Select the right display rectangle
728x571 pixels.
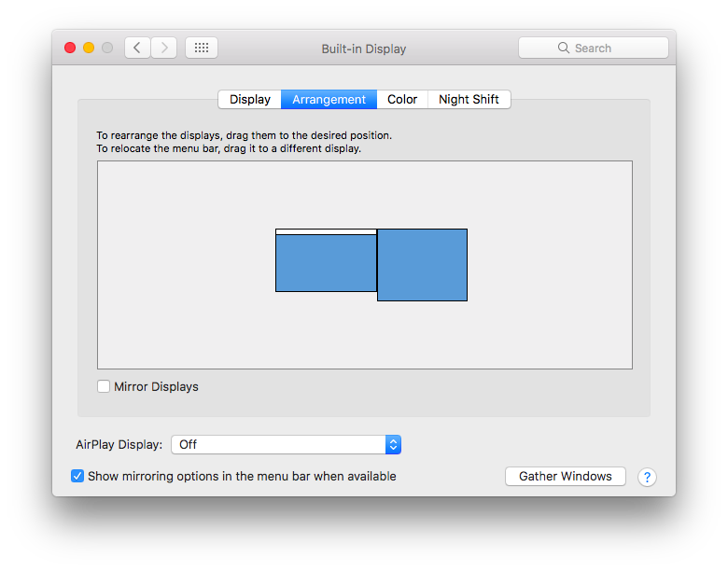(422, 265)
